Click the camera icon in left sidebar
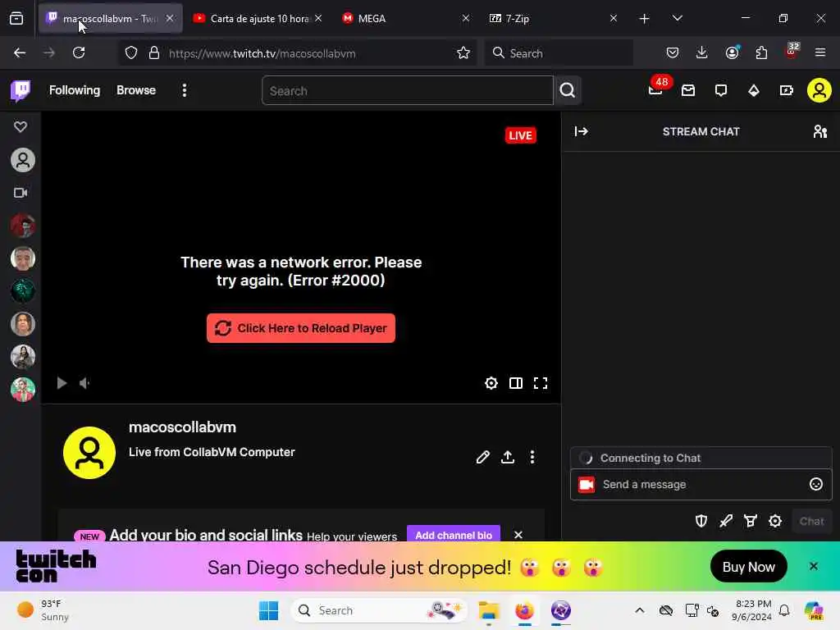This screenshot has width=840, height=630. pos(21,193)
